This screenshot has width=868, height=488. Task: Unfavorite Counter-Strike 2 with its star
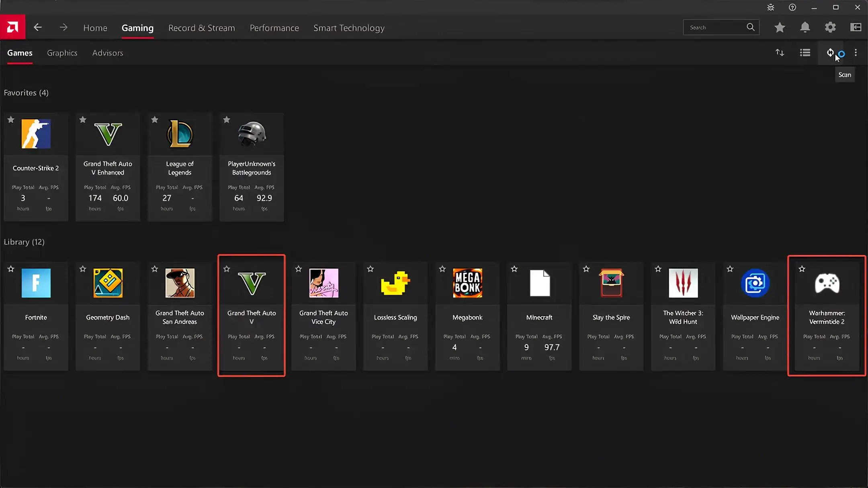tap(11, 119)
